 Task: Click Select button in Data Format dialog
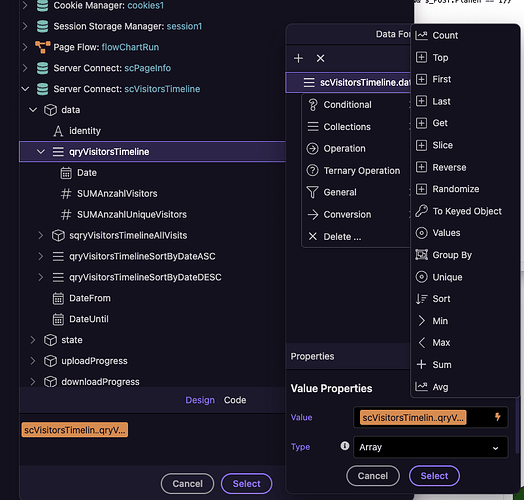click(x=434, y=476)
